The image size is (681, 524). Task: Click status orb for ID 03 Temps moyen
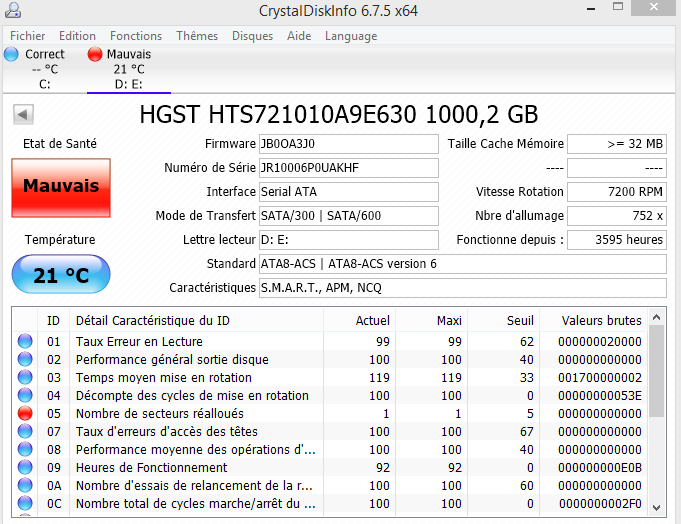point(25,377)
